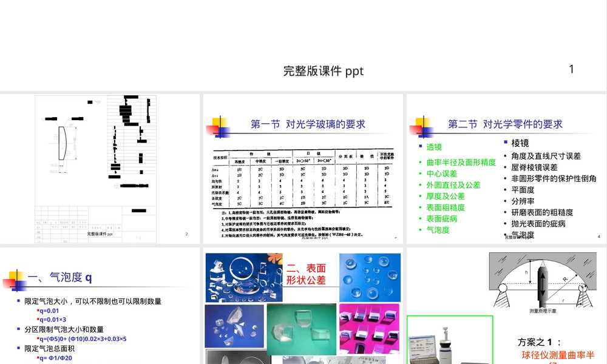Open the lens technical drawing slide

tap(100, 169)
